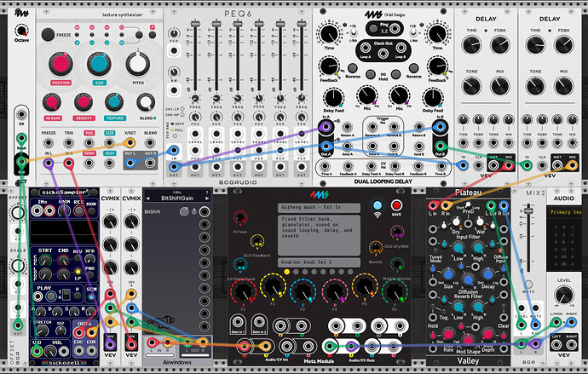Viewport: 588px width, 374px height.
Task: Click the left arrow beside BitShiftGain title
Action: tap(147, 198)
